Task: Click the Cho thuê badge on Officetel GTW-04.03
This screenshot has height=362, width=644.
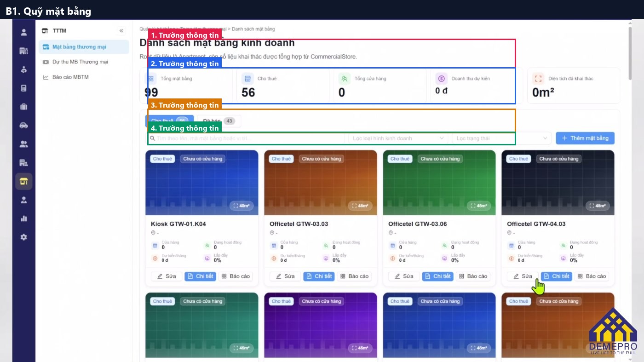Action: [518, 159]
